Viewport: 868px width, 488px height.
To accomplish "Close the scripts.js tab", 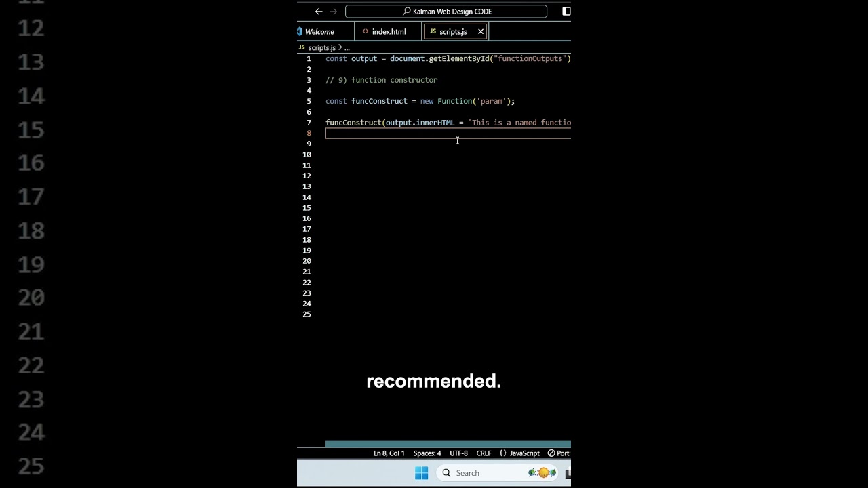I will pyautogui.click(x=481, y=32).
